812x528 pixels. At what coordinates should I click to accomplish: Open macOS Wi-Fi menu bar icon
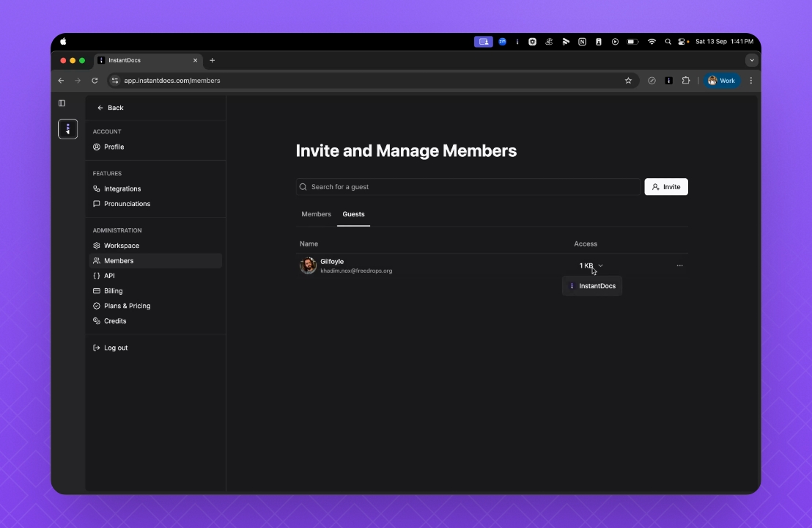pos(652,42)
